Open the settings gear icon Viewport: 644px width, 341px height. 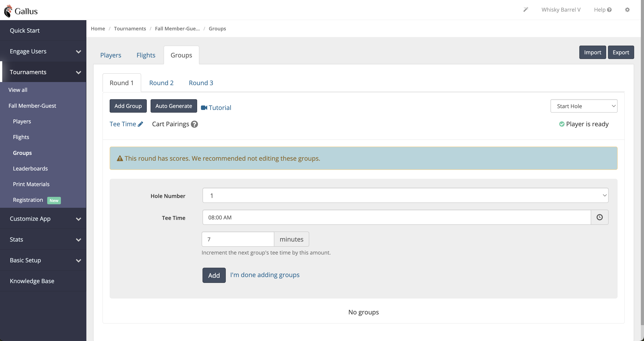click(x=627, y=10)
